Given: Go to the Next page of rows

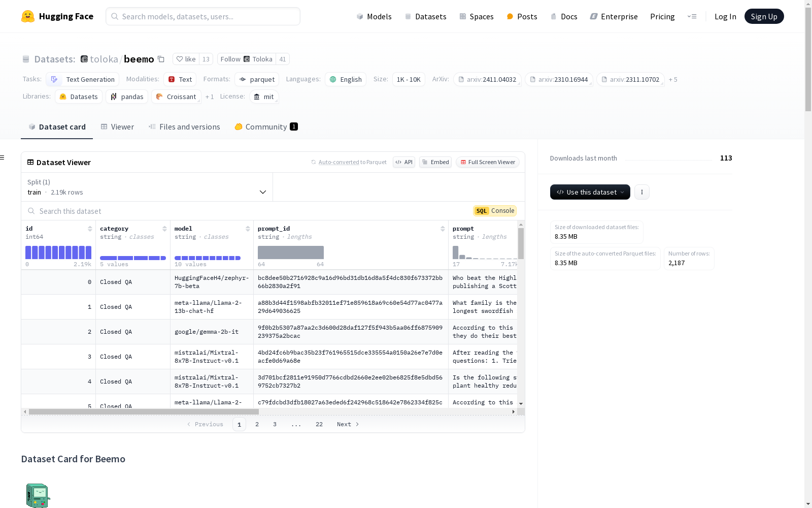Looking at the screenshot, I should coord(348,424).
